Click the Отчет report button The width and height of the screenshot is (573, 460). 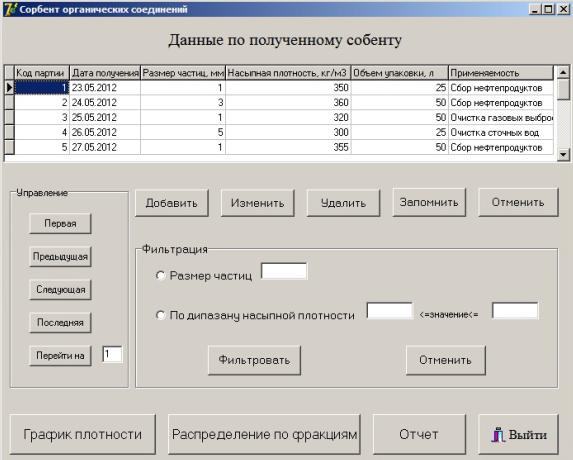pyautogui.click(x=419, y=434)
